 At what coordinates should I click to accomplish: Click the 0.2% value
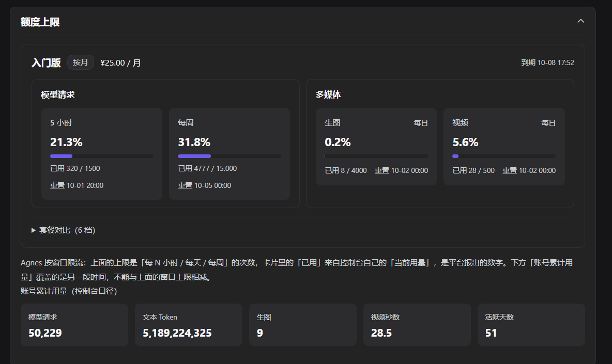click(338, 143)
